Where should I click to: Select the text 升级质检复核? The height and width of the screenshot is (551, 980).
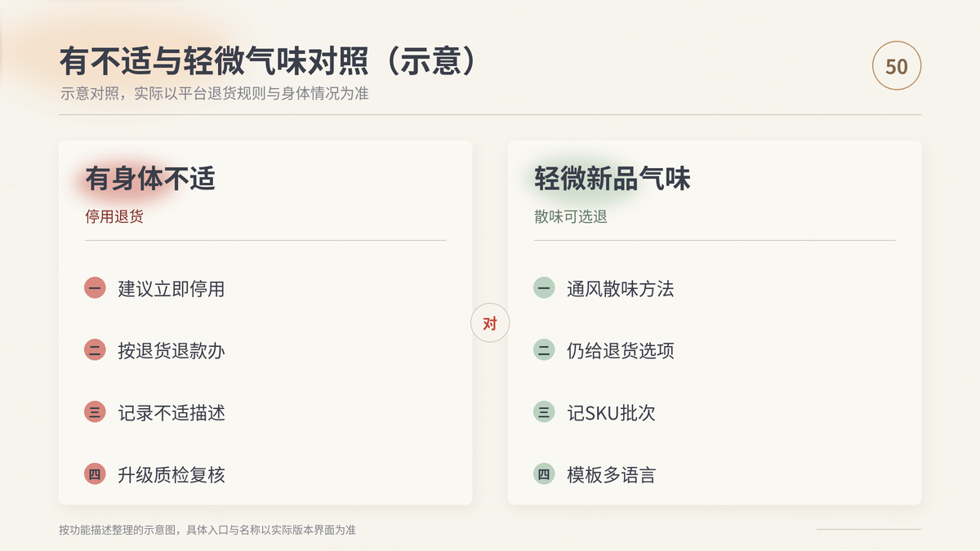[x=171, y=475]
